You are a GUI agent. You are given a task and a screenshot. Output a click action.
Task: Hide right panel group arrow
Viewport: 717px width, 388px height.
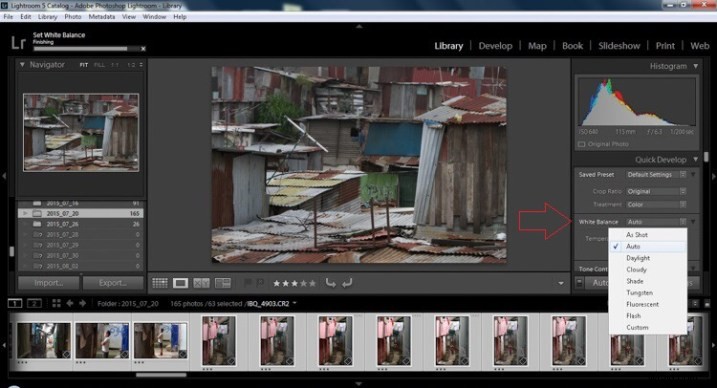713,176
